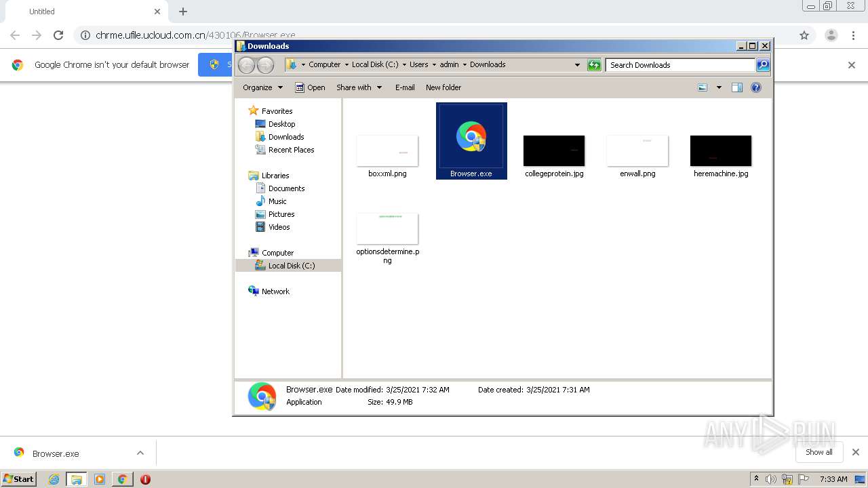The image size is (868, 488).
Task: Toggle the preview pane icon
Action: pos(737,87)
